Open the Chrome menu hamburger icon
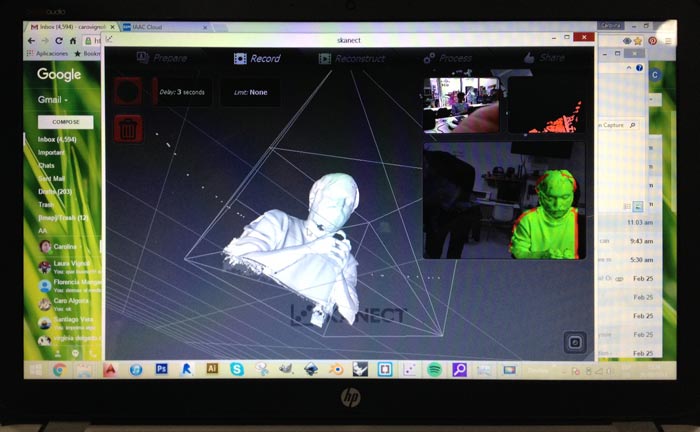Screen dimensions: 700x432 click(668, 41)
